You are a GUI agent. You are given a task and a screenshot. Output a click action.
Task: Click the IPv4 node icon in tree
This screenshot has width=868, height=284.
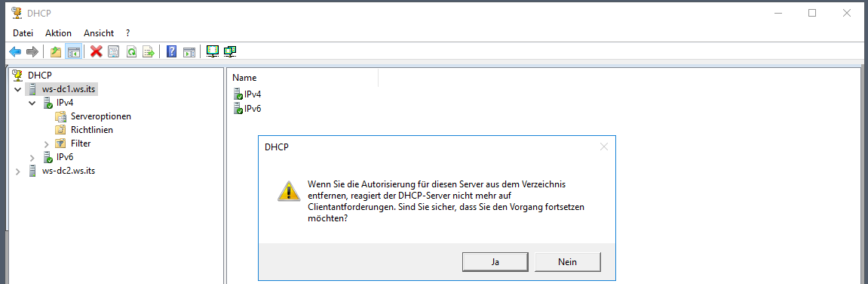coord(48,103)
